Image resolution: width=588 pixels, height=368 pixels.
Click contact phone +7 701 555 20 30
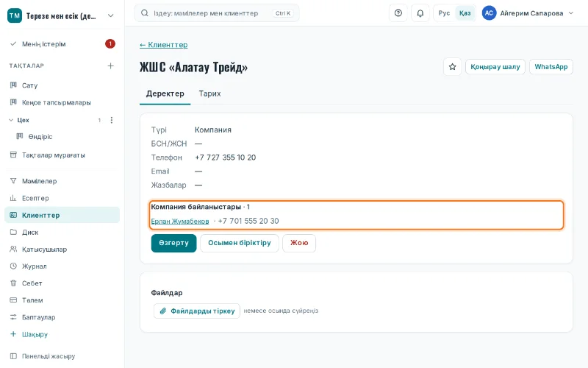(248, 222)
